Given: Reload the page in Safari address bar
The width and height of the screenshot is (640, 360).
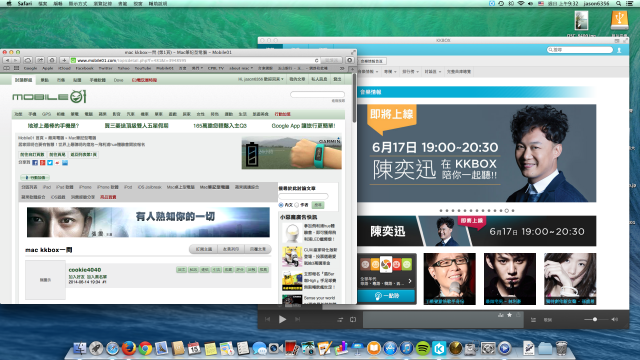Looking at the screenshot, I should [x=316, y=60].
